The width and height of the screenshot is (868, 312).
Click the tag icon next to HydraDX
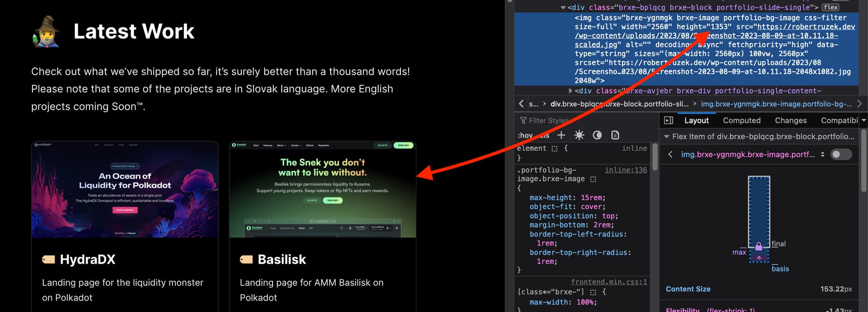tap(48, 259)
